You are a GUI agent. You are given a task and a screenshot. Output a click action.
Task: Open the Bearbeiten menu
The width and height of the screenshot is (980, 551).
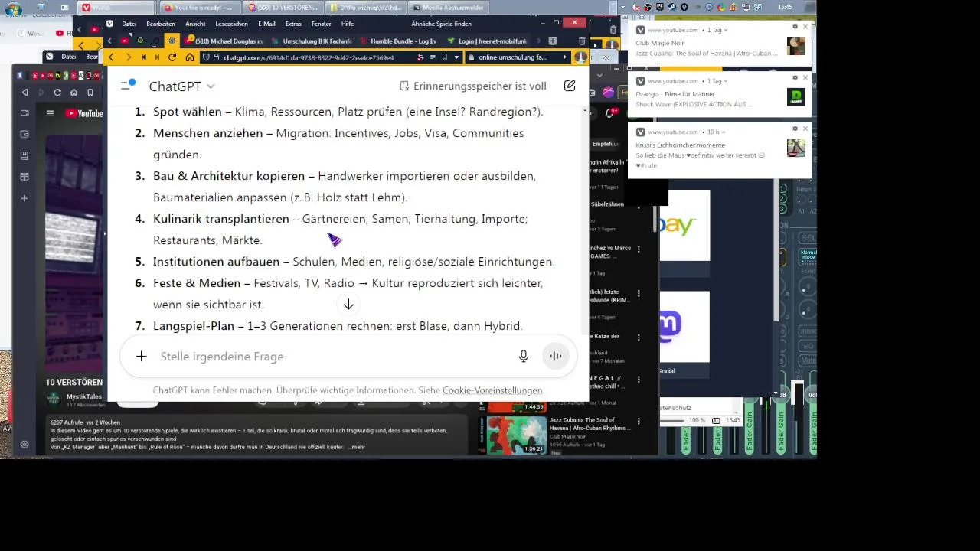point(161,24)
